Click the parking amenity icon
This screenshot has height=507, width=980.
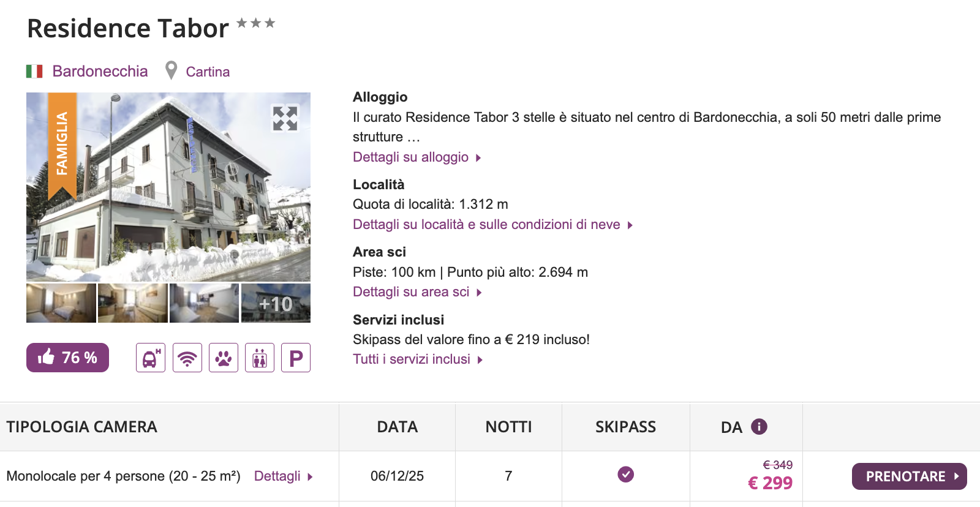pyautogui.click(x=296, y=358)
